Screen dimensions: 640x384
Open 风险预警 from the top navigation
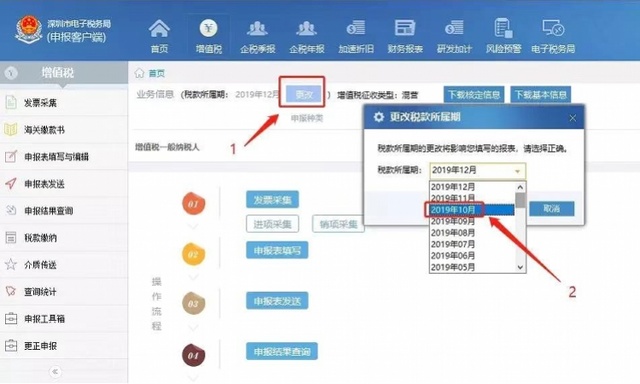(503, 36)
